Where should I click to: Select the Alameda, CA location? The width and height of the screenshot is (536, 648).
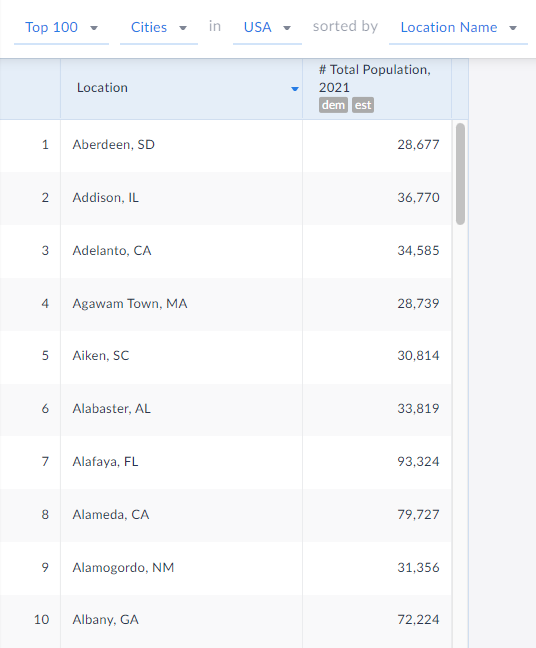click(111, 514)
